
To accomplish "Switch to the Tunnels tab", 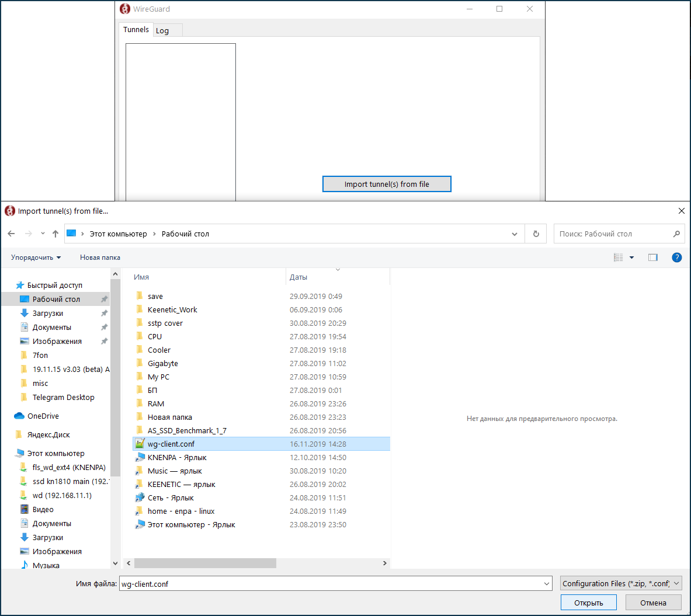I will 136,29.
